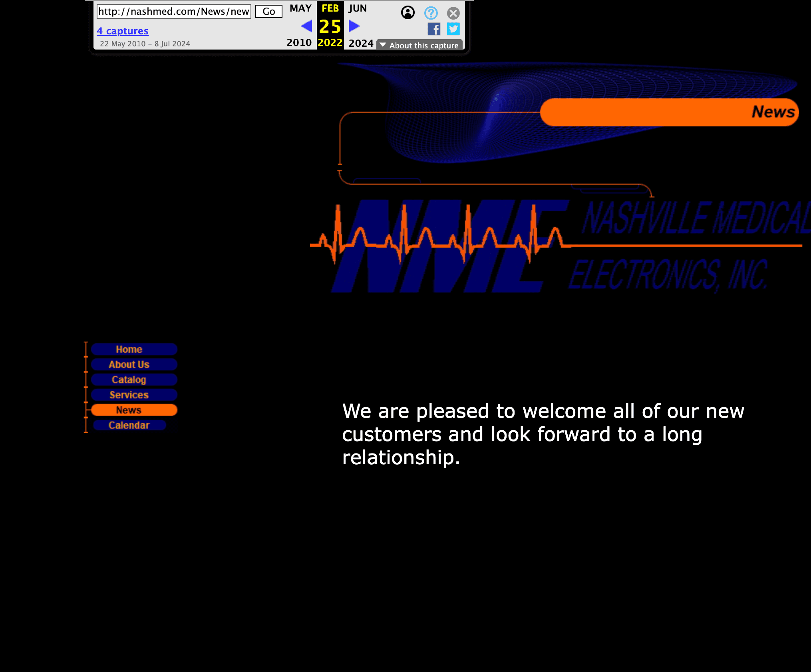Viewport: 811px width, 672px height.
Task: Select the MAY capture month
Action: point(300,8)
